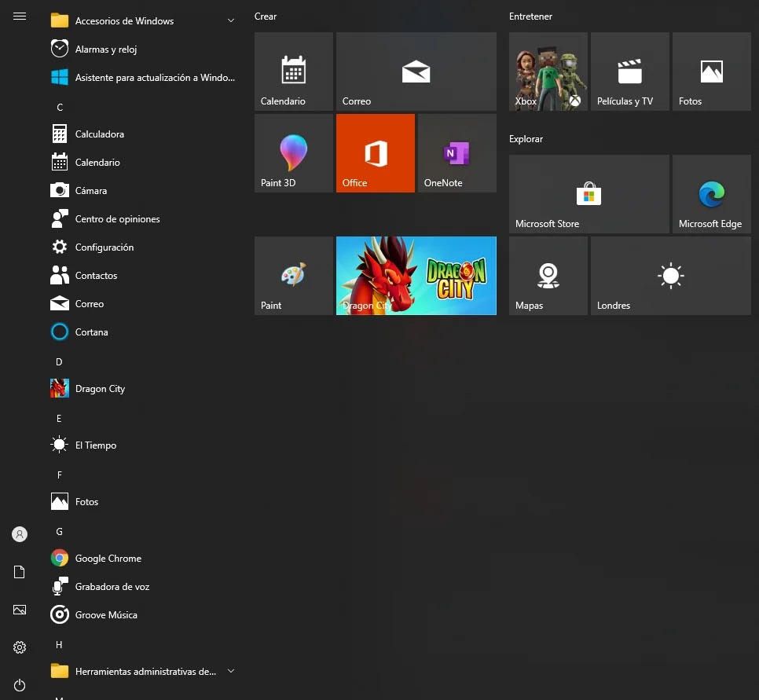Open the Mapas tile
This screenshot has width=759, height=700.
548,276
